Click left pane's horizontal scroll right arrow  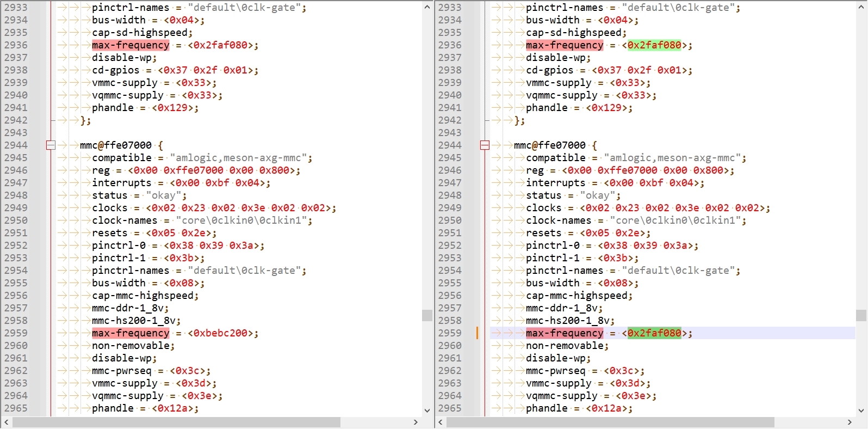(x=416, y=422)
